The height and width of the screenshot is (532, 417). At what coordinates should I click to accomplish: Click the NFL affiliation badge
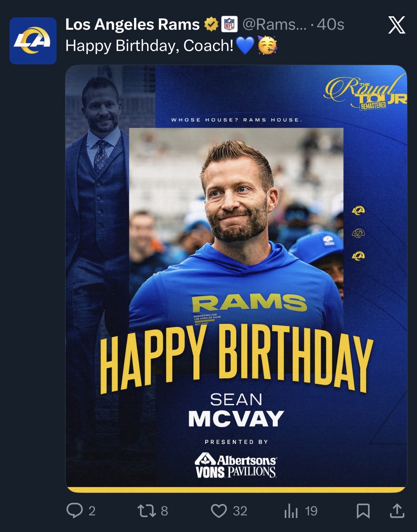[230, 24]
